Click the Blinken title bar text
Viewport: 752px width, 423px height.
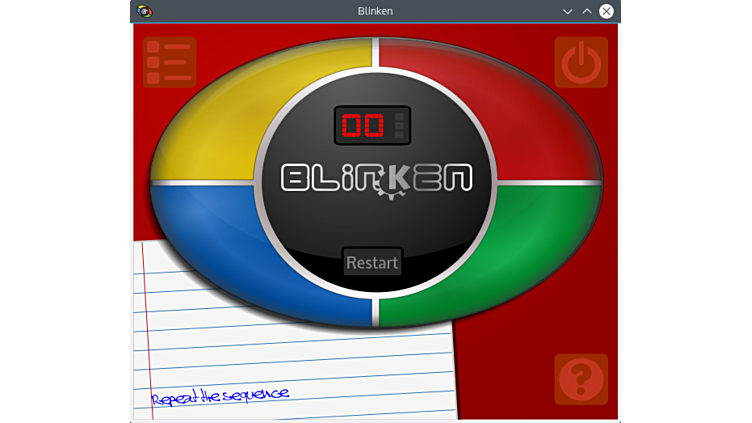pos(375,11)
